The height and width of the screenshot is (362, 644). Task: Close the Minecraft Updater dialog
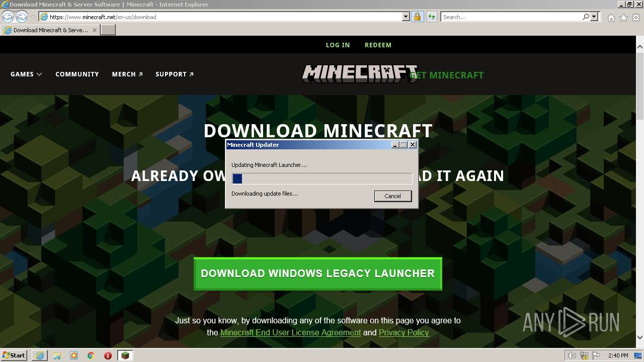pyautogui.click(x=413, y=145)
